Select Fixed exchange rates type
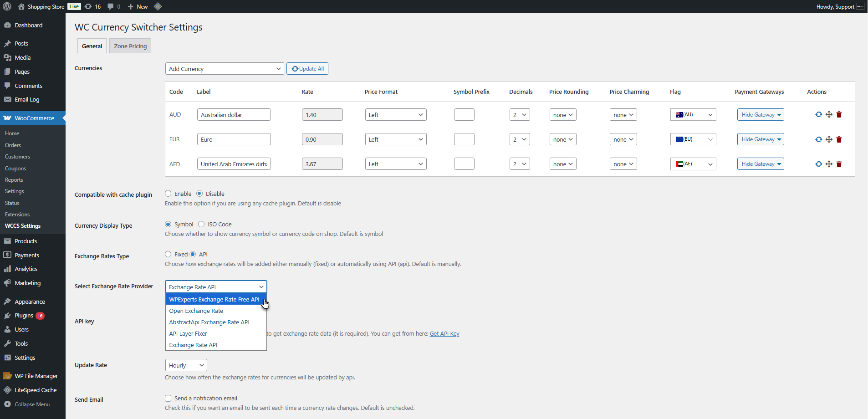 [x=168, y=254]
